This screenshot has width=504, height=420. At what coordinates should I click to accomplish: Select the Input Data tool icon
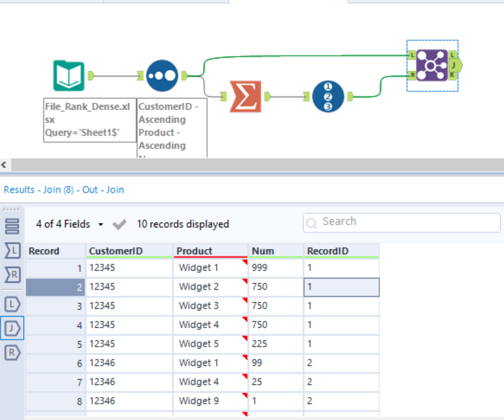pyautogui.click(x=69, y=76)
